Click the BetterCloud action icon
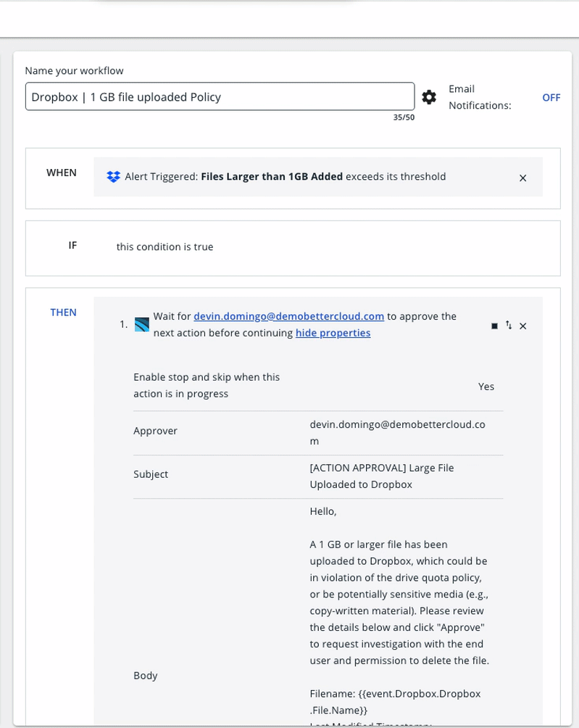Viewport: 579px width, 728px height. click(142, 324)
